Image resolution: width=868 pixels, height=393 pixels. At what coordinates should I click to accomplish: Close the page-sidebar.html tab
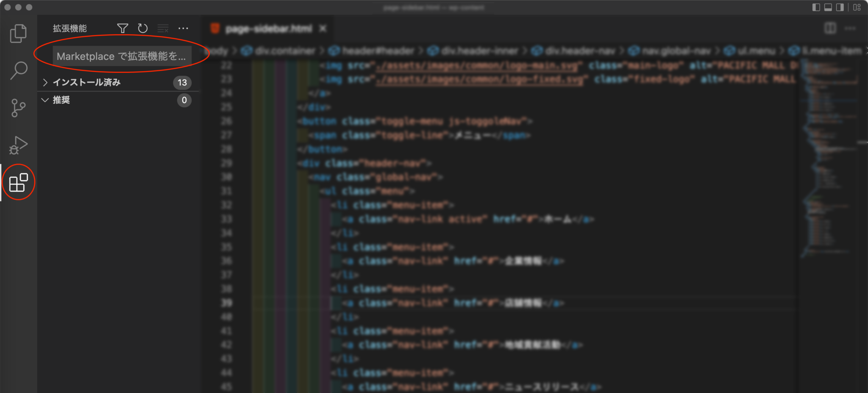point(323,28)
